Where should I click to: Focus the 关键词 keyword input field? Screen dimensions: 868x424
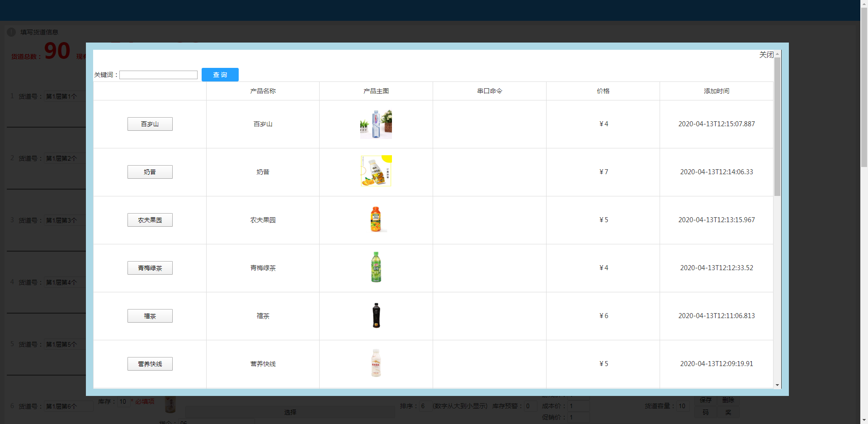point(158,75)
